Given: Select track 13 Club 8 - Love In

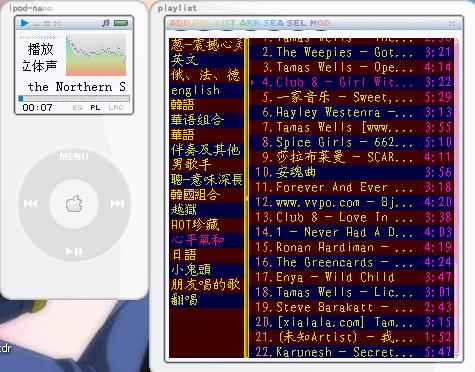Looking at the screenshot, I should (352, 217).
